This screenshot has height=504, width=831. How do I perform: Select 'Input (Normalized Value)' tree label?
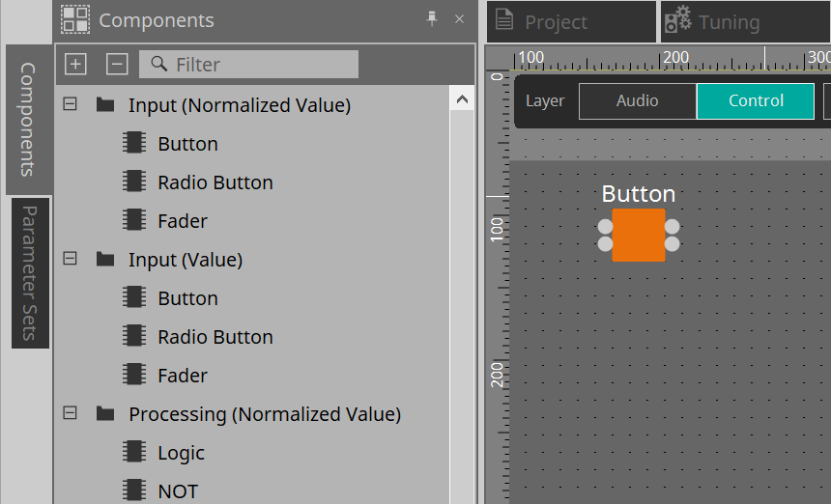[x=240, y=105]
